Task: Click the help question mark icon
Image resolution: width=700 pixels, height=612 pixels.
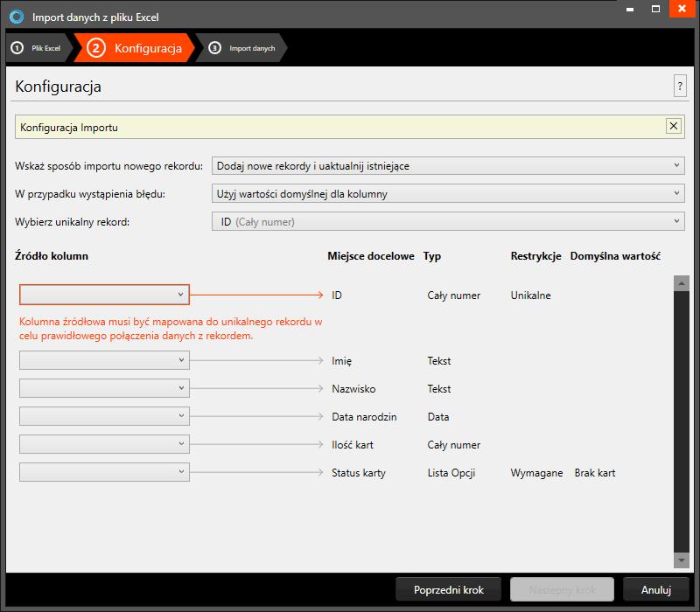Action: click(x=680, y=86)
